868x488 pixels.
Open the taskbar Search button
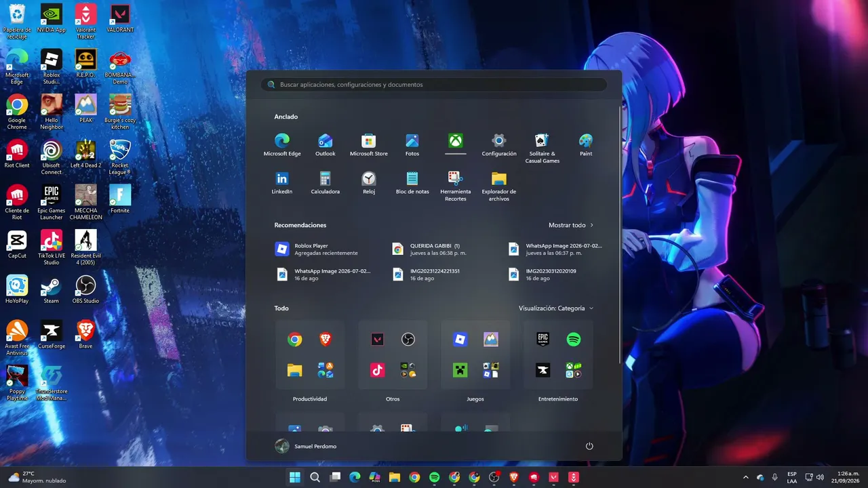pos(315,477)
